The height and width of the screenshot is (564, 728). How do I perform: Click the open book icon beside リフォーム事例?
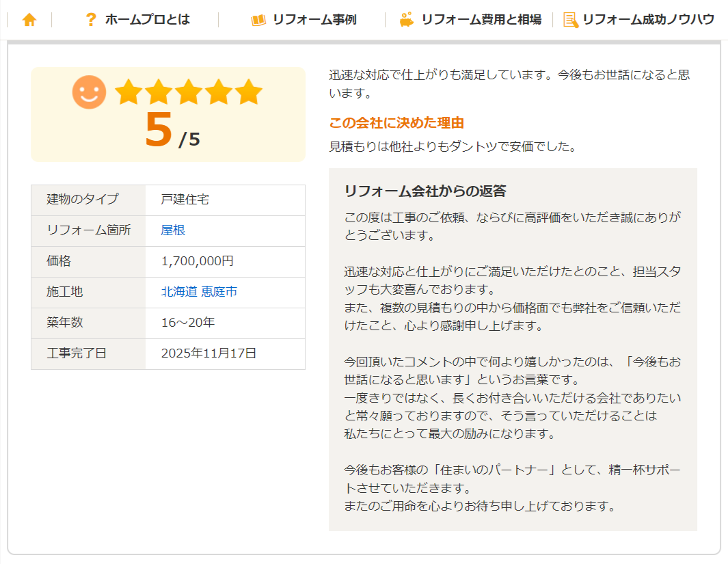(258, 20)
